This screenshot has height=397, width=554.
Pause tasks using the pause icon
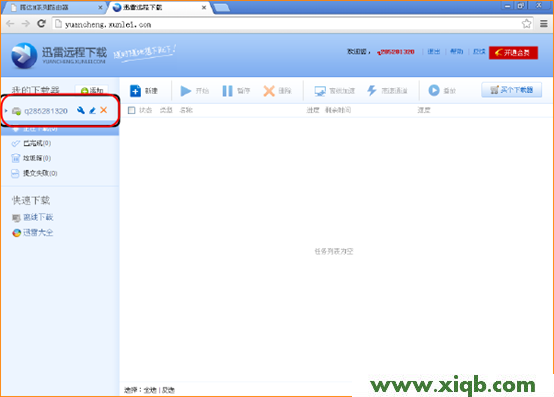click(228, 91)
